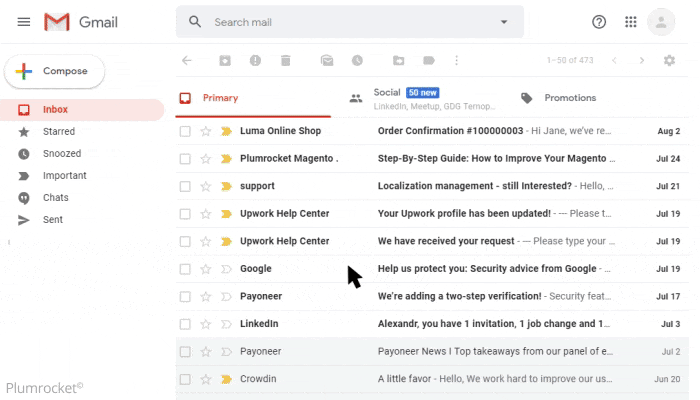Open the Inbox folder

pyautogui.click(x=83, y=109)
